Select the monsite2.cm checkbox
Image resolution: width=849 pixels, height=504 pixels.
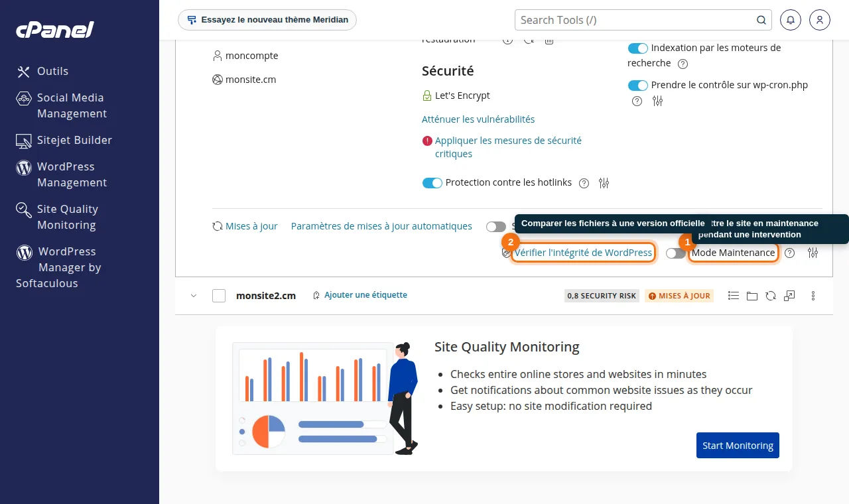click(x=219, y=296)
